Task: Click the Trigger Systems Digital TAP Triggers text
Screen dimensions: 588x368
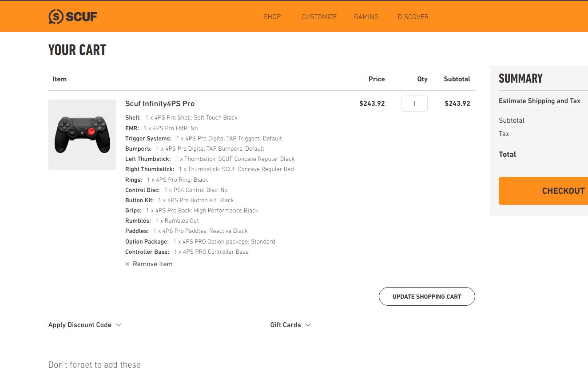Action: point(229,139)
